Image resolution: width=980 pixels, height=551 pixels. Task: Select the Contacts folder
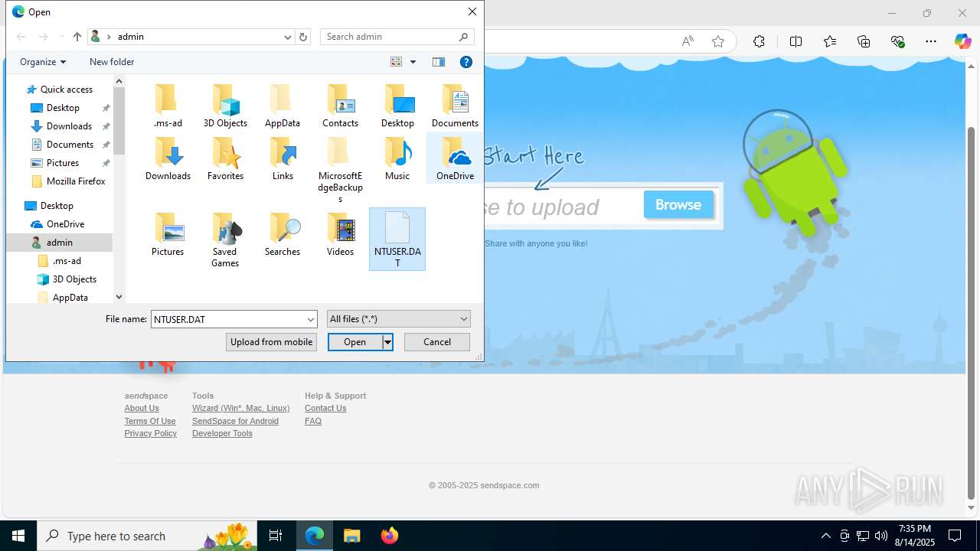click(x=340, y=106)
